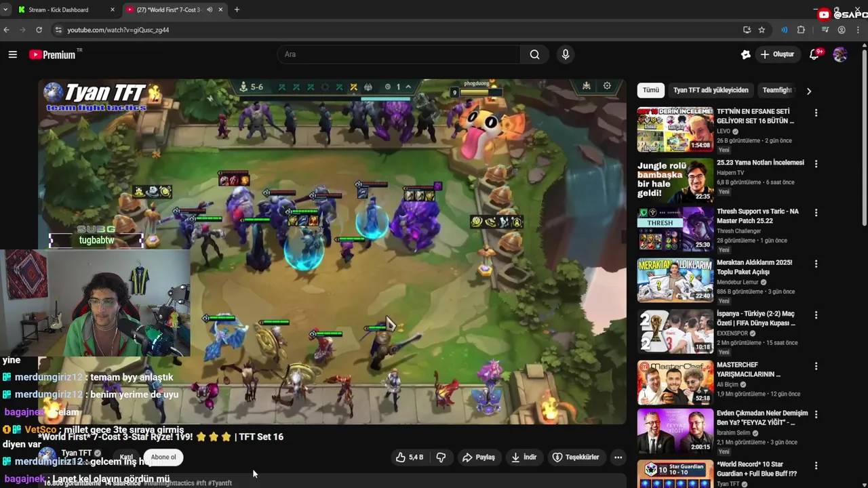Share the video via Paylaş
The height and width of the screenshot is (488, 868).
[x=478, y=457]
